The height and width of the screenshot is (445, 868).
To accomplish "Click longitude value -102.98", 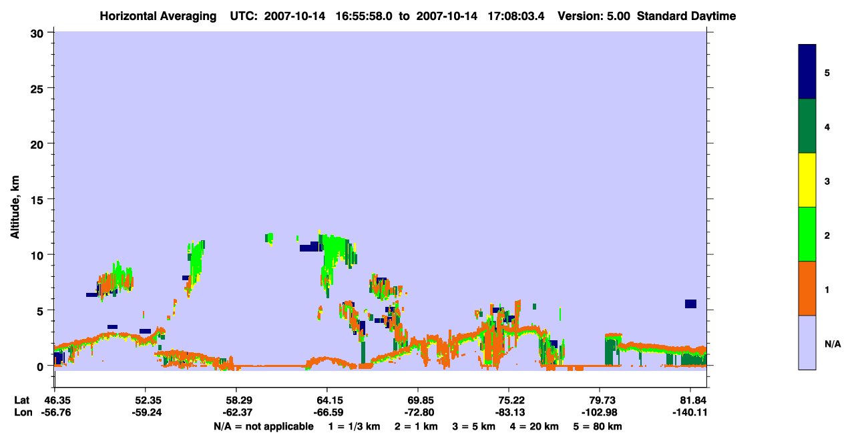I will [599, 412].
